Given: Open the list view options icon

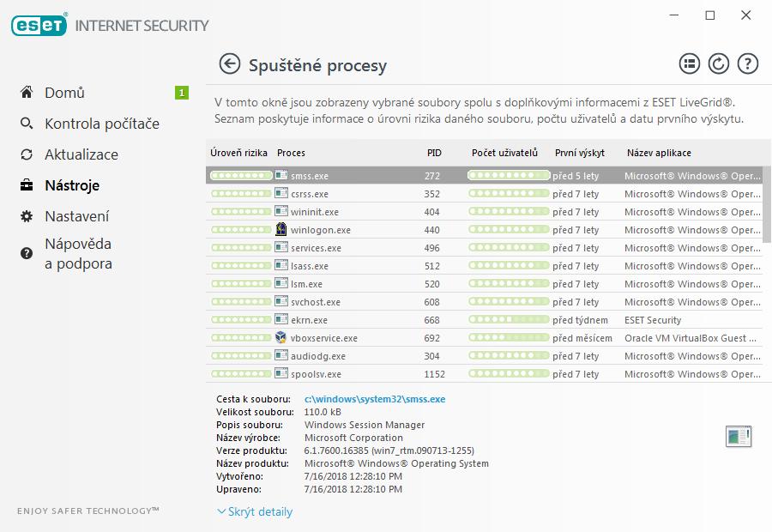Looking at the screenshot, I should (690, 64).
